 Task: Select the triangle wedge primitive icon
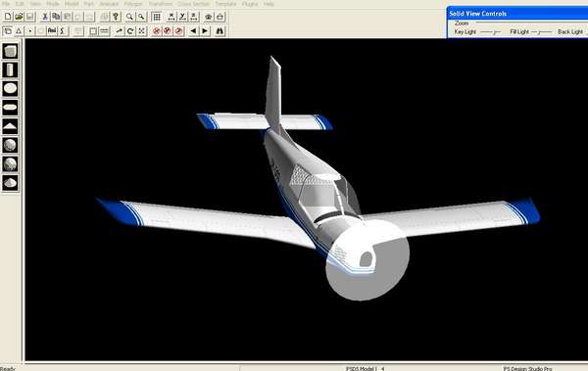click(10, 126)
